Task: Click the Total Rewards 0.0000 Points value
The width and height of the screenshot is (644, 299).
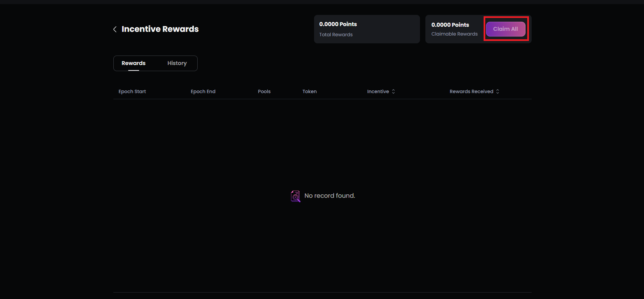Action: coord(338,24)
